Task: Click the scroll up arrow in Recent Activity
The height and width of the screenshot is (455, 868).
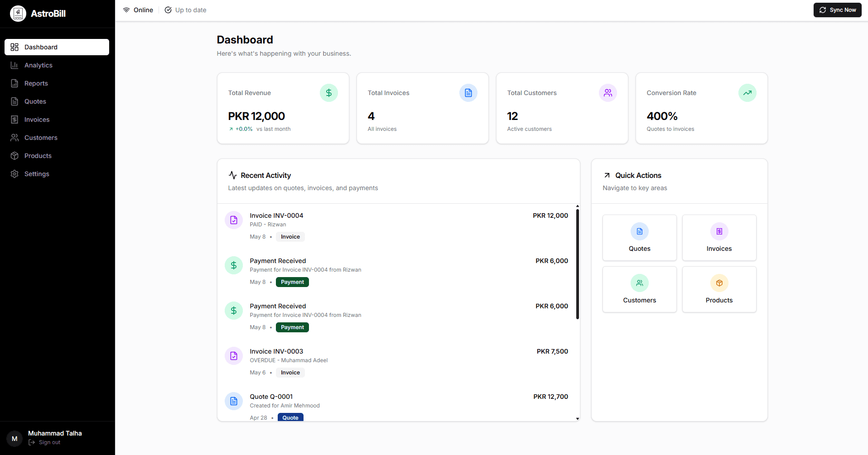Action: coord(578,206)
